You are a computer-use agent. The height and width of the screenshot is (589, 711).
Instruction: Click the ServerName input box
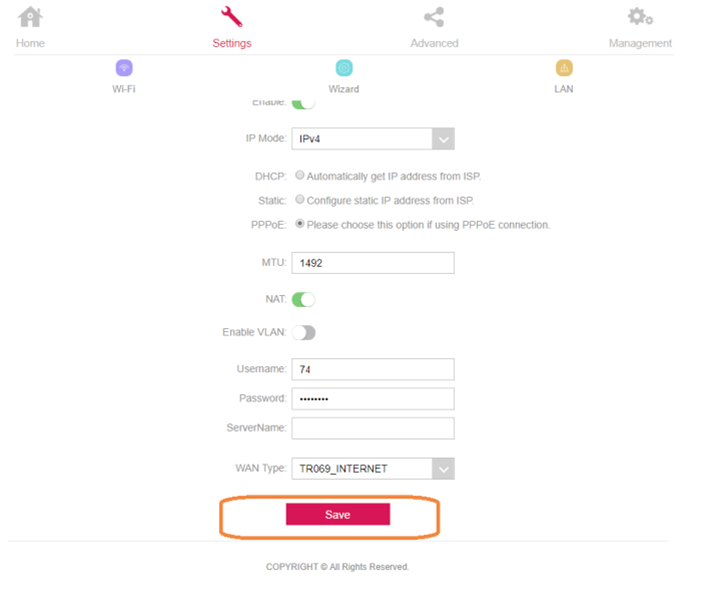click(x=372, y=428)
